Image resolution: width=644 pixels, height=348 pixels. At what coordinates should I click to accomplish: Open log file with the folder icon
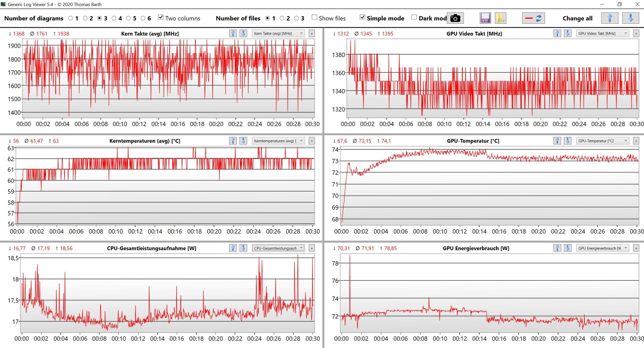(x=500, y=18)
